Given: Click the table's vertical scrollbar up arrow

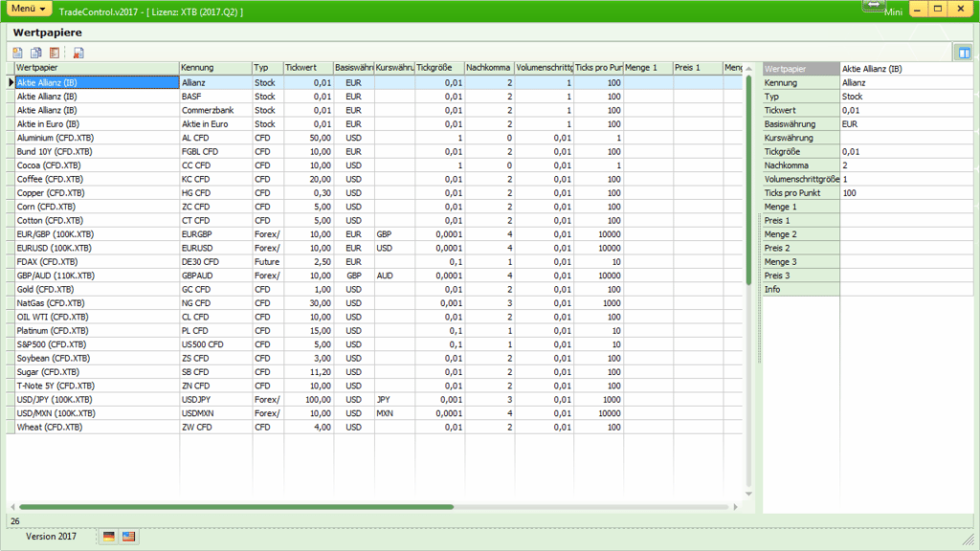Looking at the screenshot, I should pos(748,69).
